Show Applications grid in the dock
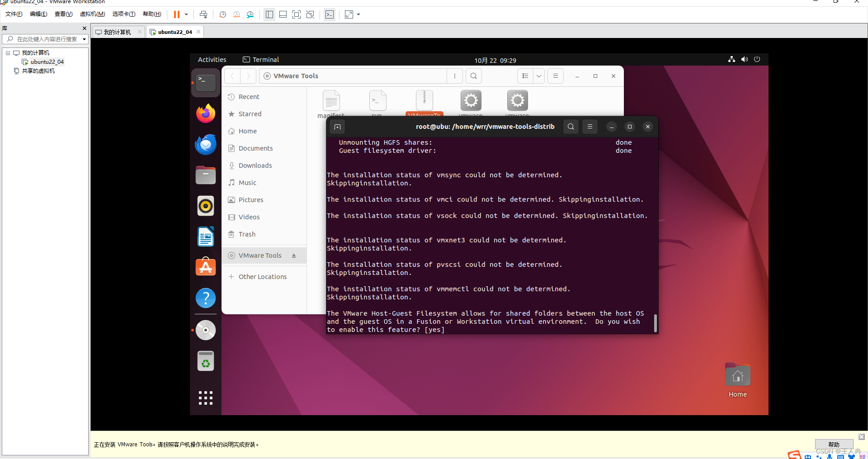 point(206,398)
